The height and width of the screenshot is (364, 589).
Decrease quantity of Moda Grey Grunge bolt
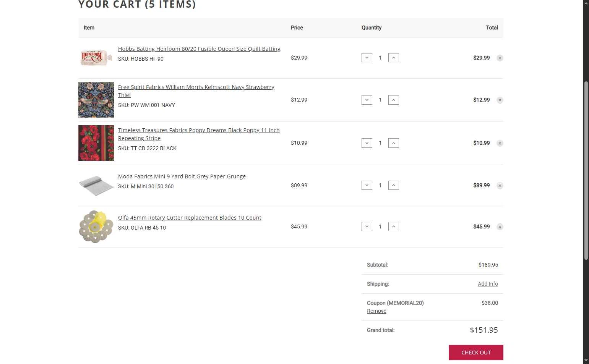[x=367, y=185]
